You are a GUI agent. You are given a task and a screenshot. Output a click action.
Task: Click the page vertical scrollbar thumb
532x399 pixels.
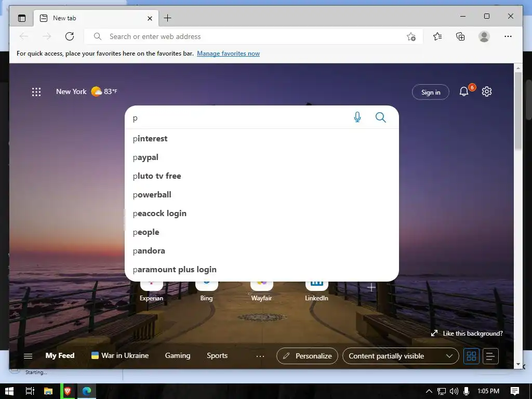click(x=518, y=111)
